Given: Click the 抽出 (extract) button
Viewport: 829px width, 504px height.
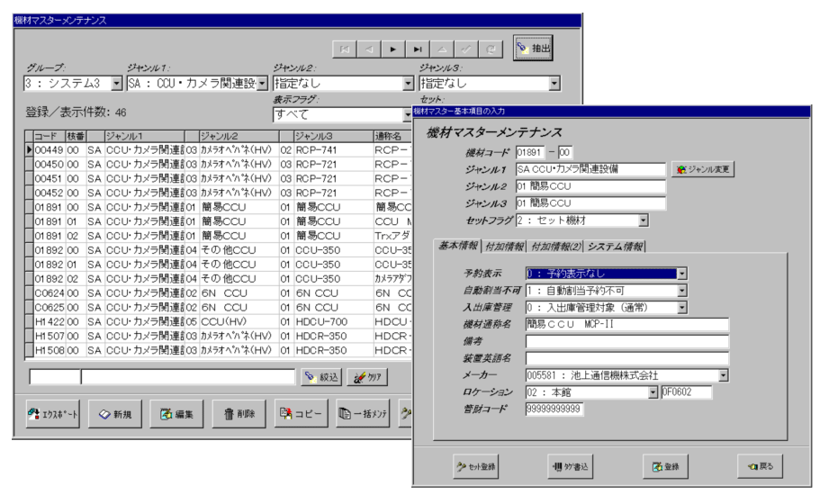Looking at the screenshot, I should coord(533,48).
